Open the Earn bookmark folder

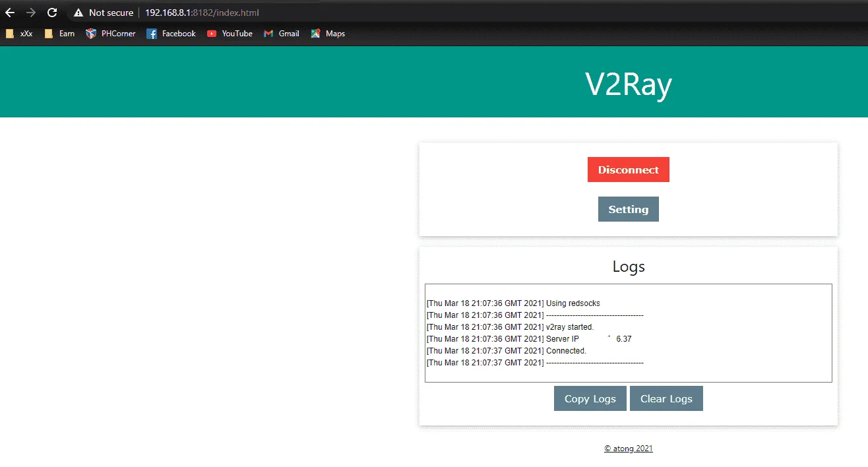click(x=59, y=34)
